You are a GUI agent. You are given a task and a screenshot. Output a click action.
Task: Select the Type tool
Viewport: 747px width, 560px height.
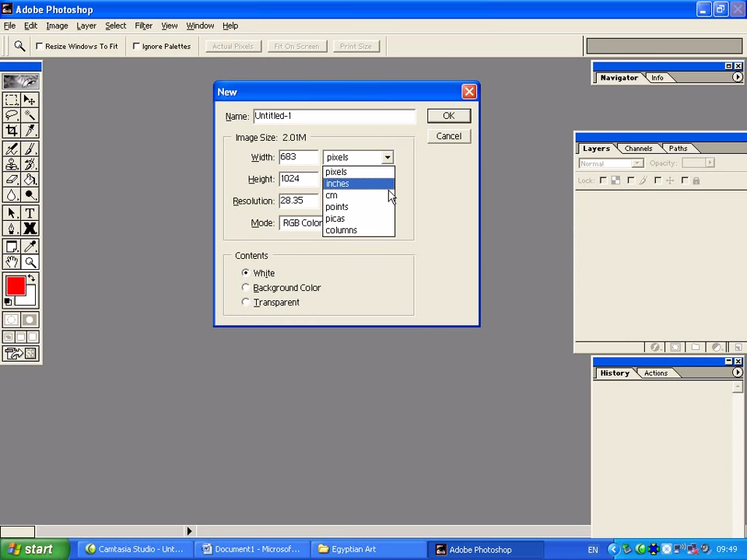pos(30,213)
